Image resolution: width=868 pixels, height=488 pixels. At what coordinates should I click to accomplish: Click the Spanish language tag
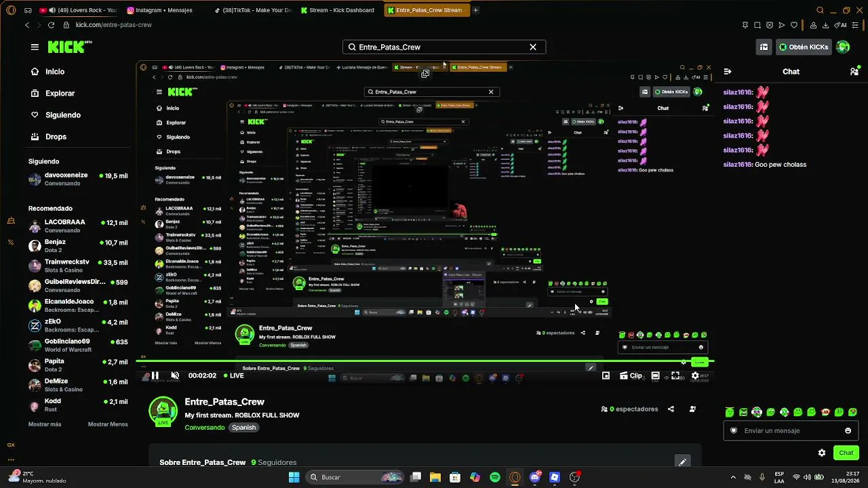tap(244, 428)
